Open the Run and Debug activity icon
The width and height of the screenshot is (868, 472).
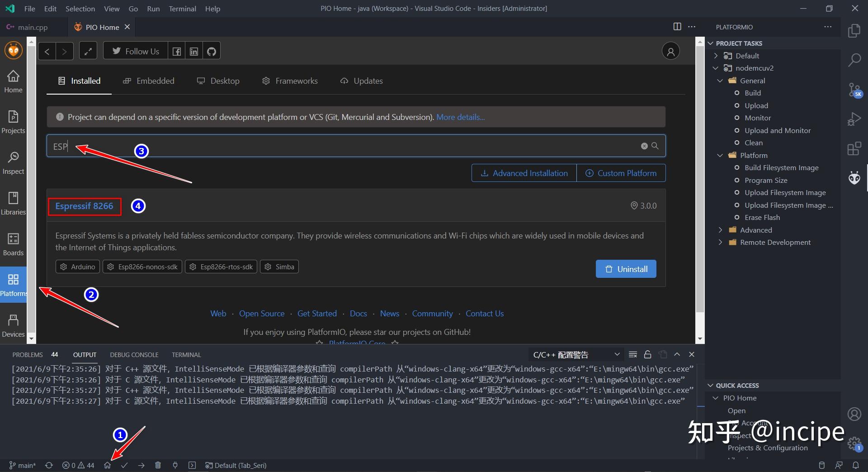[x=854, y=119]
